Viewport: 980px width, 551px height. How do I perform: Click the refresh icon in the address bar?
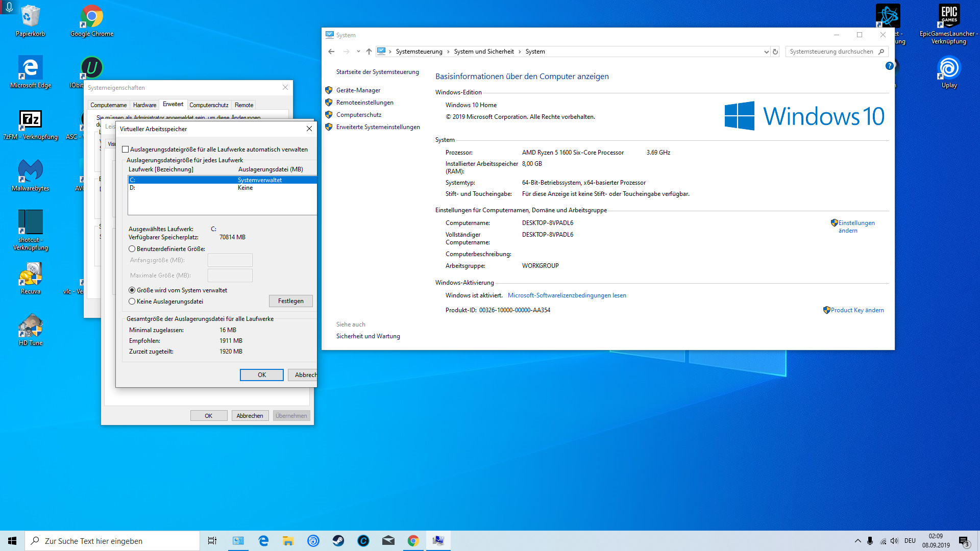(x=775, y=52)
